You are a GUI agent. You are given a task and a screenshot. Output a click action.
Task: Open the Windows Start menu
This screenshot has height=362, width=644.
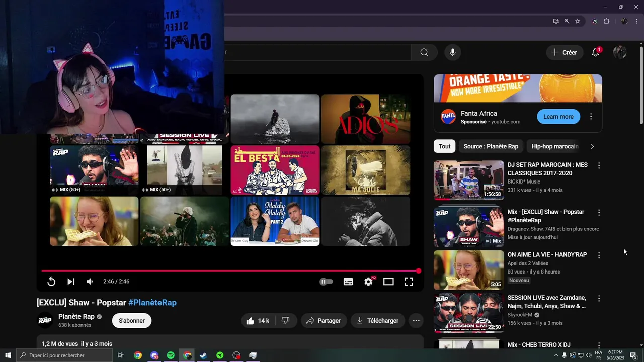click(8, 355)
